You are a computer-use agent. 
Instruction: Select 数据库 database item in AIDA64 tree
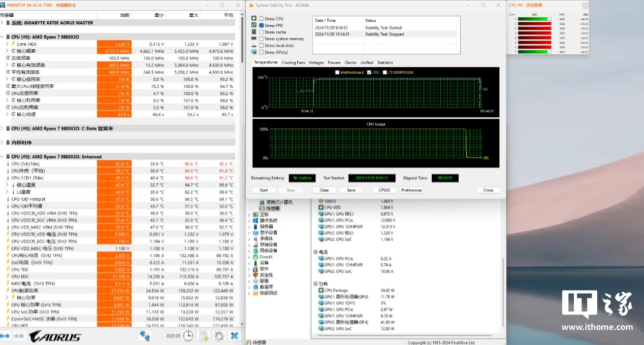point(263,287)
